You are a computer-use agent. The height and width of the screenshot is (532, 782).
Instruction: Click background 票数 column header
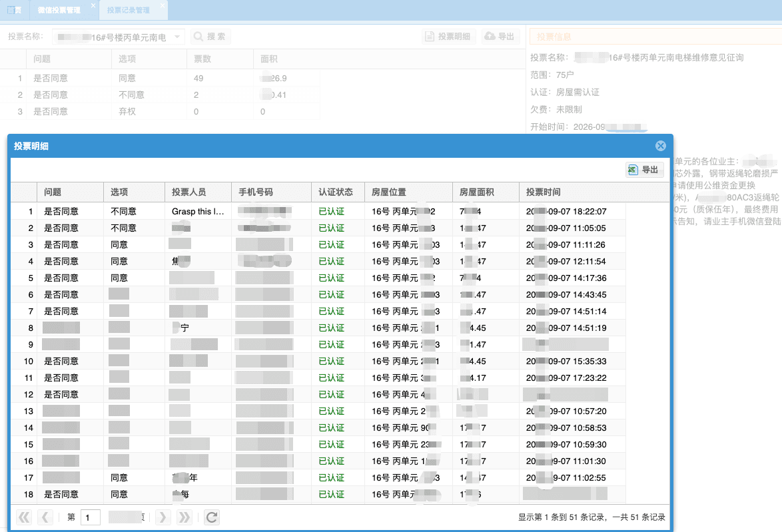coord(220,59)
